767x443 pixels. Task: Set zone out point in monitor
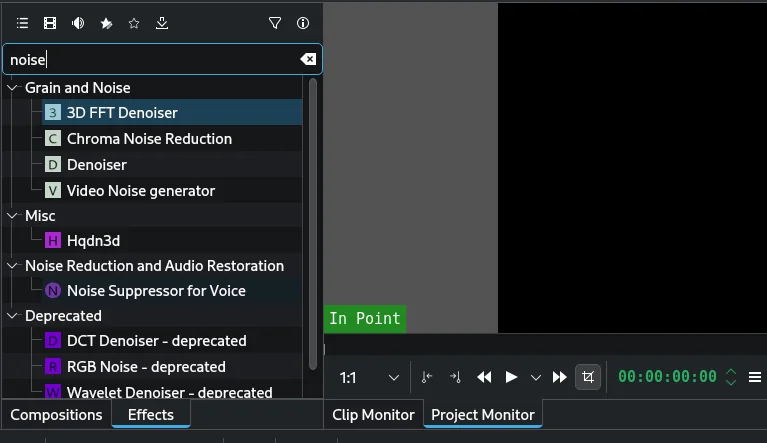(455, 377)
